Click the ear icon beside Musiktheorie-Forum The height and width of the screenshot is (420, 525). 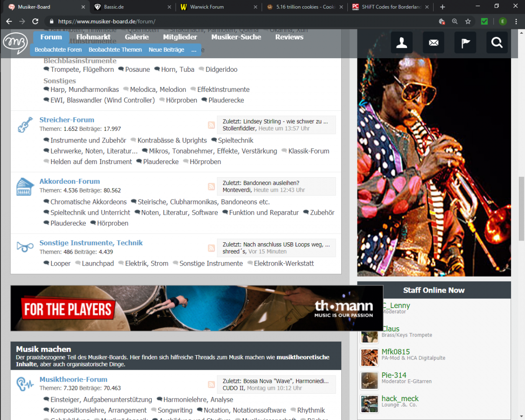[25, 384]
